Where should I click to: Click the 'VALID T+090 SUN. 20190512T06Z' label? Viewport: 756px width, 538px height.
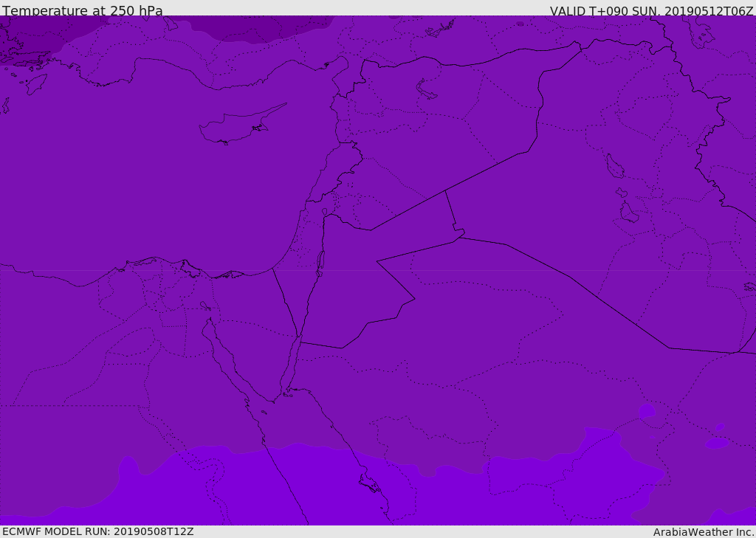point(651,11)
